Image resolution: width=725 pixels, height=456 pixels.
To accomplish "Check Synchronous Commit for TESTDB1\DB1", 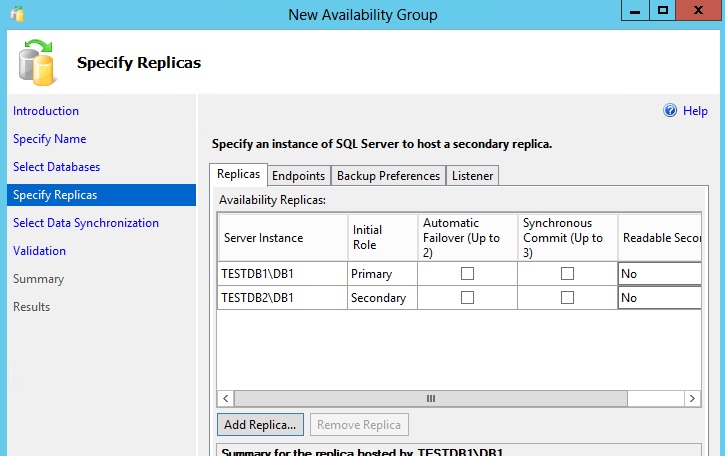I will point(567,273).
